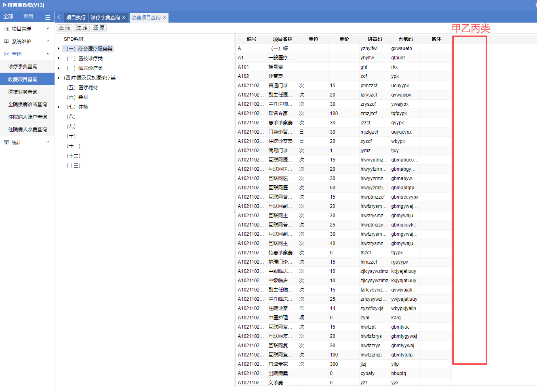The height and width of the screenshot is (392, 537).
Task: Open 住院病人收费查询 in the sidebar
Action: coord(27,130)
